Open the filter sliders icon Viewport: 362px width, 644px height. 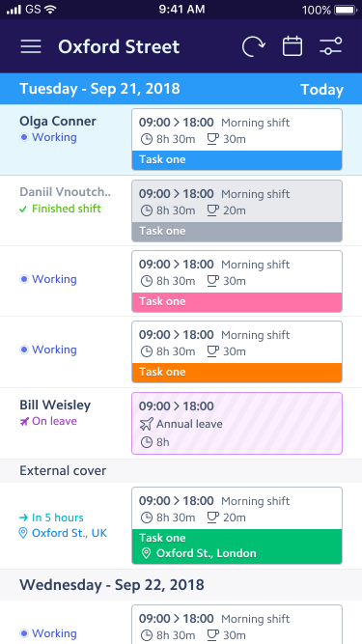[330, 46]
